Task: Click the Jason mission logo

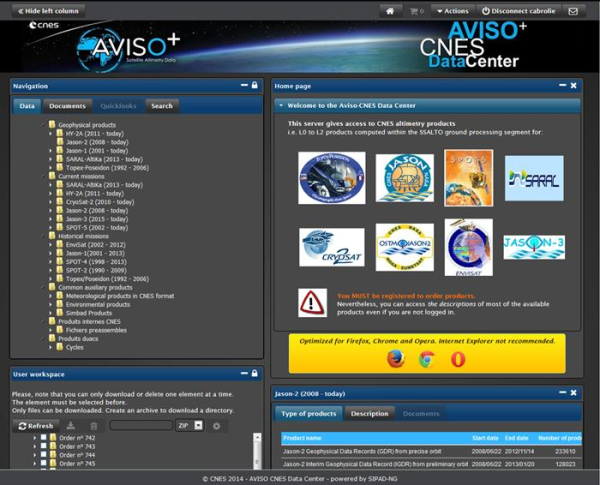Action: pos(405,178)
